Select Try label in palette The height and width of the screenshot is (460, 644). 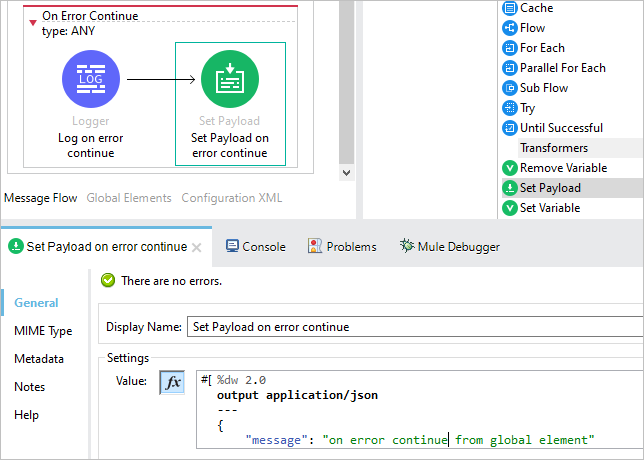527,108
